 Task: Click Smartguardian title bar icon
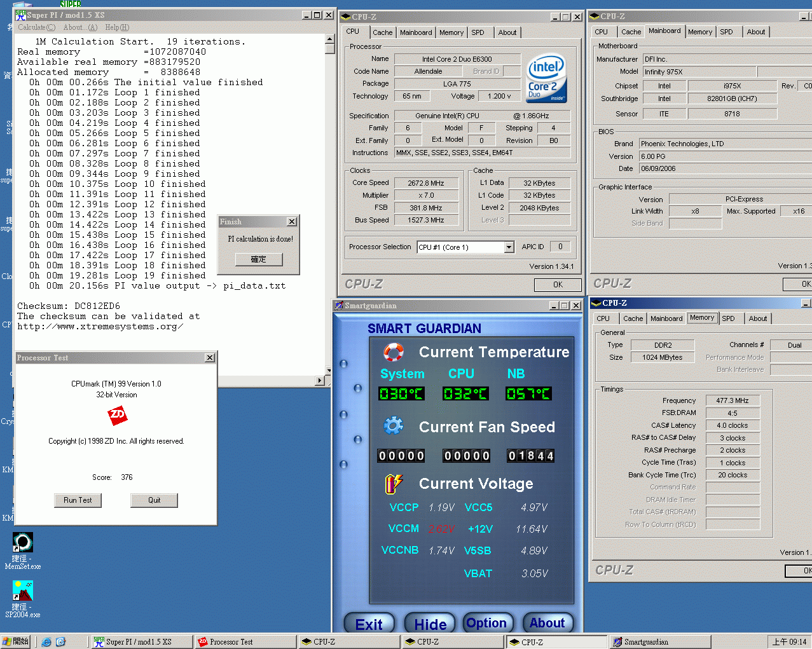tap(339, 306)
